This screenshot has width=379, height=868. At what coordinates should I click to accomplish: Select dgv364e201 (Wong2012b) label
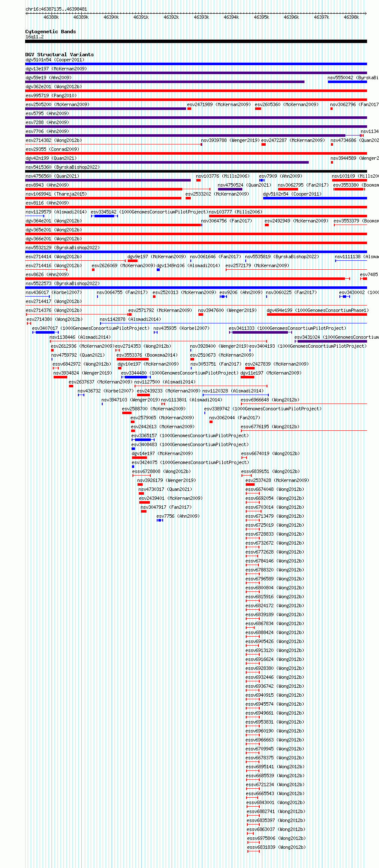point(54,221)
